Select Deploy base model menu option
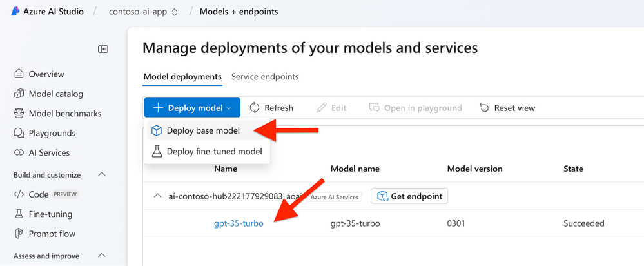The image size is (644, 266). pos(202,131)
